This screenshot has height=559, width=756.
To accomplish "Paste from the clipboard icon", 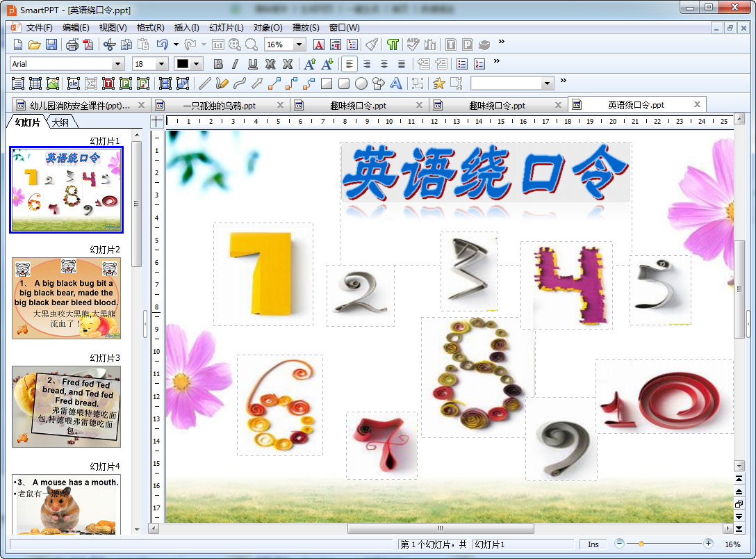I will pyautogui.click(x=143, y=45).
